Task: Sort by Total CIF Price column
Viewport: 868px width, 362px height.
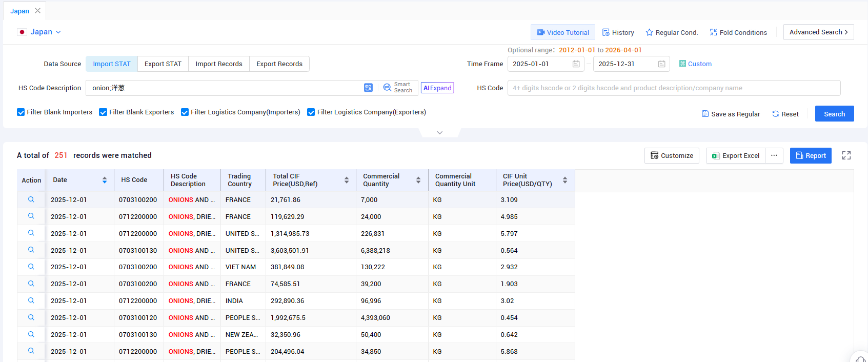Action: click(x=347, y=180)
